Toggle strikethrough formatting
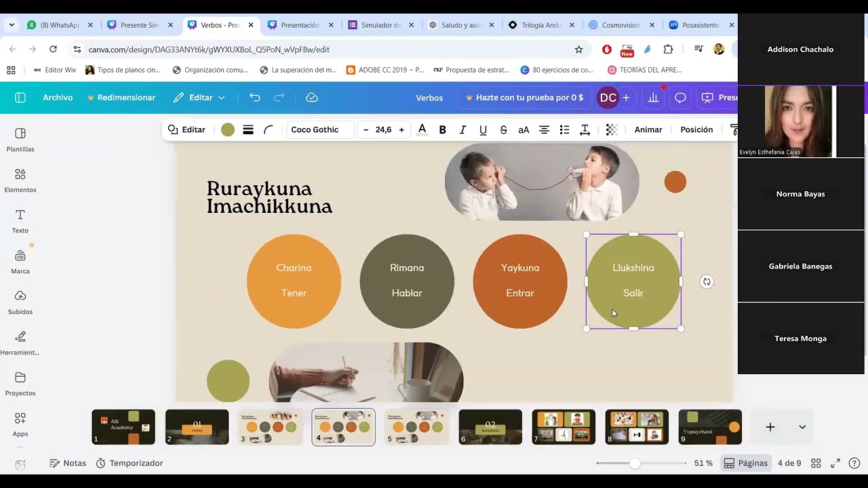The image size is (868, 488). [x=503, y=129]
